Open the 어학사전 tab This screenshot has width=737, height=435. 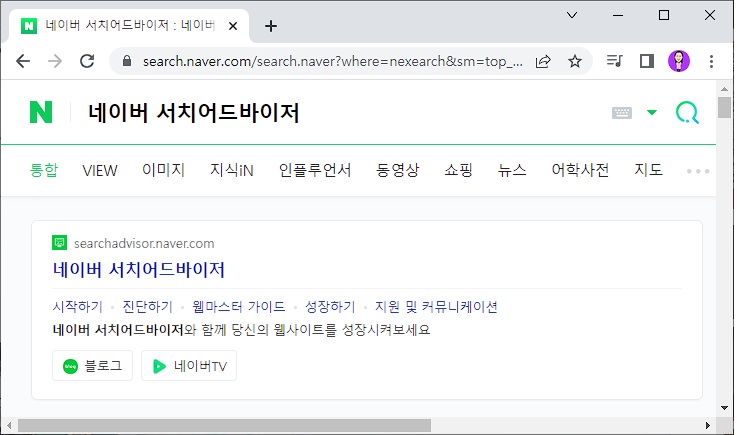coord(580,170)
